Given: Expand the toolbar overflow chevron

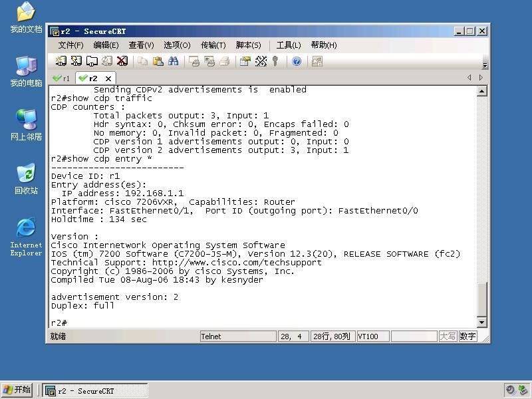Looking at the screenshot, I should click(485, 65).
